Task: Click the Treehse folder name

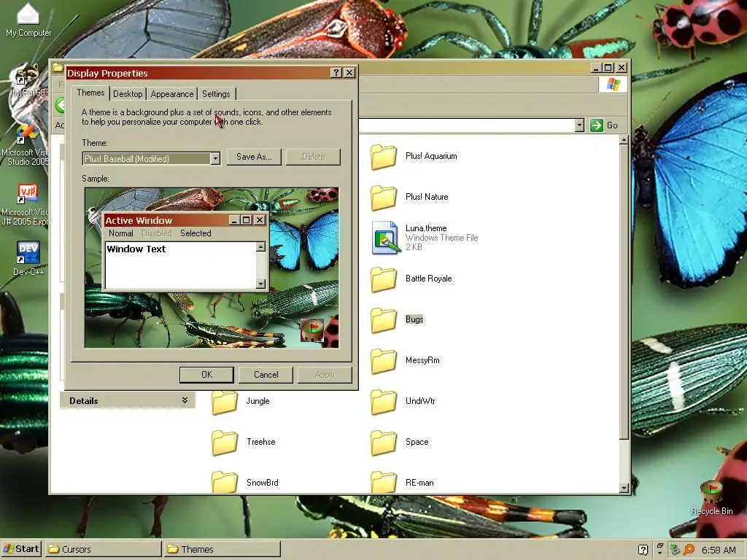Action: pos(261,442)
